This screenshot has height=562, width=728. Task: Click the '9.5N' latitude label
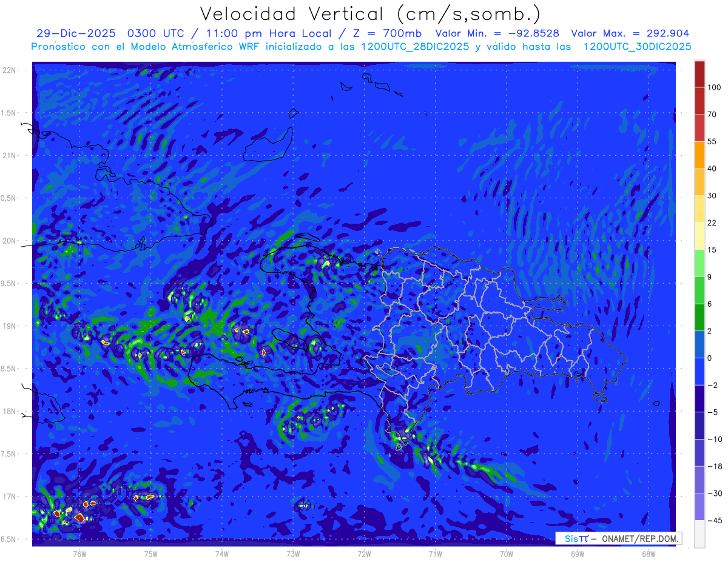pos(9,283)
